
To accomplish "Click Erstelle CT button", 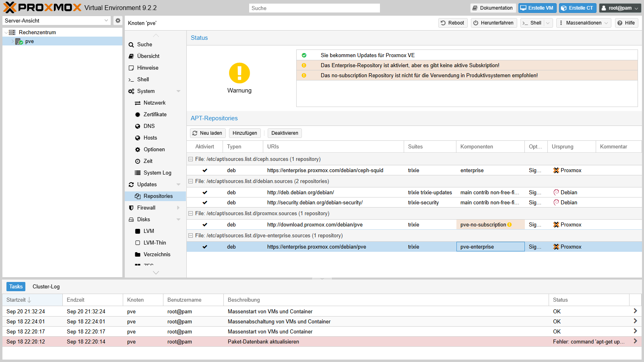I will click(x=578, y=8).
